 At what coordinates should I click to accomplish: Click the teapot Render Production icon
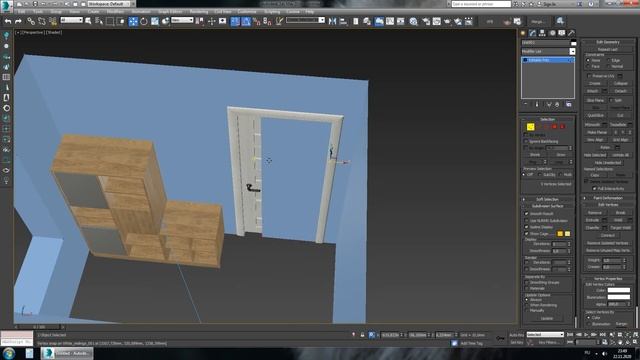point(447,21)
